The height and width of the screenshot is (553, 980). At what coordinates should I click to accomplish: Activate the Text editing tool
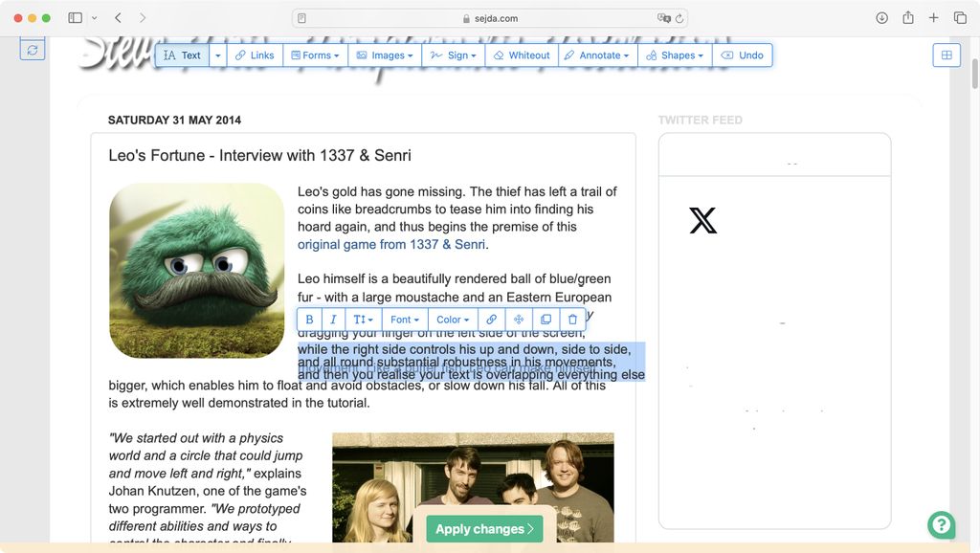point(182,55)
